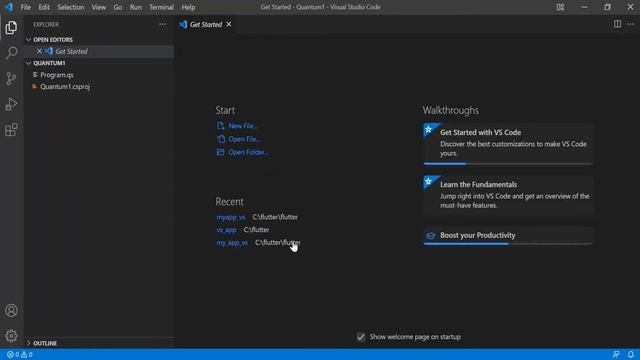Open recent project my_app_vs
The width and height of the screenshot is (640, 360).
[232, 242]
